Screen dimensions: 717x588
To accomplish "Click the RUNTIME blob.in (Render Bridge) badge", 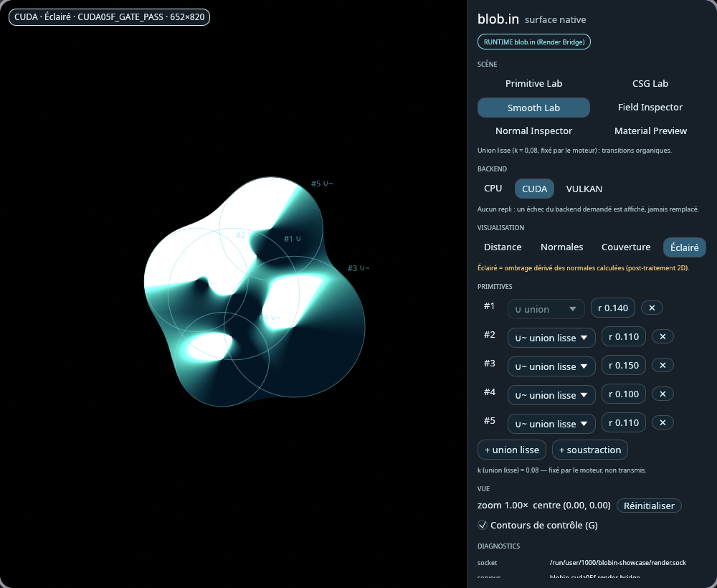I will click(534, 42).
